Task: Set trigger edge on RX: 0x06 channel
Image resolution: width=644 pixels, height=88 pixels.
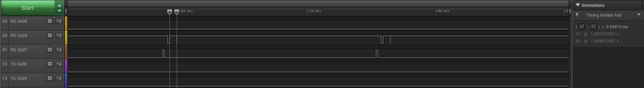Action: point(59,21)
